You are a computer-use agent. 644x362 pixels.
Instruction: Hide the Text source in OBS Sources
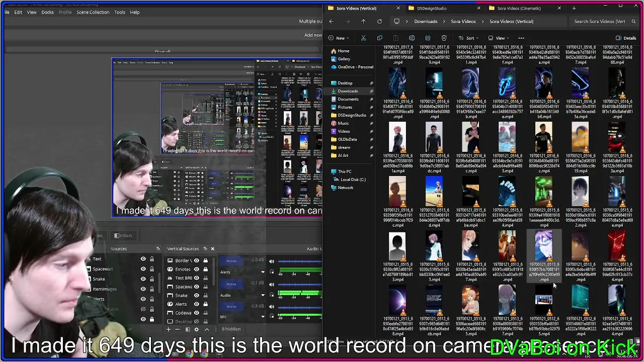tap(143, 259)
